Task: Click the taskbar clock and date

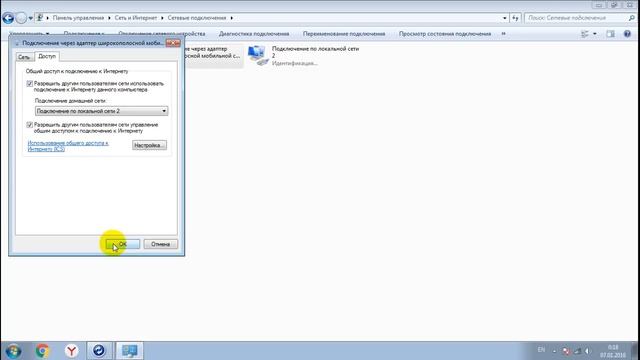Action: 613,351
